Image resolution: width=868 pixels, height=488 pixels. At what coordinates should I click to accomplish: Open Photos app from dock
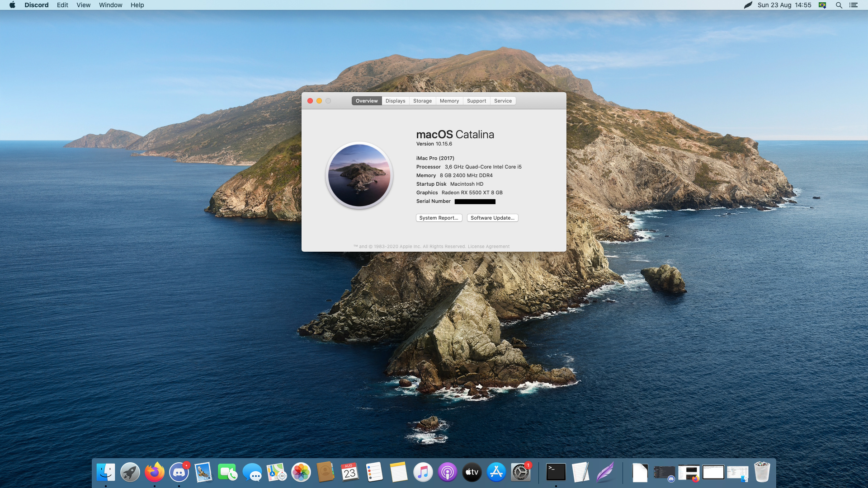301,473
